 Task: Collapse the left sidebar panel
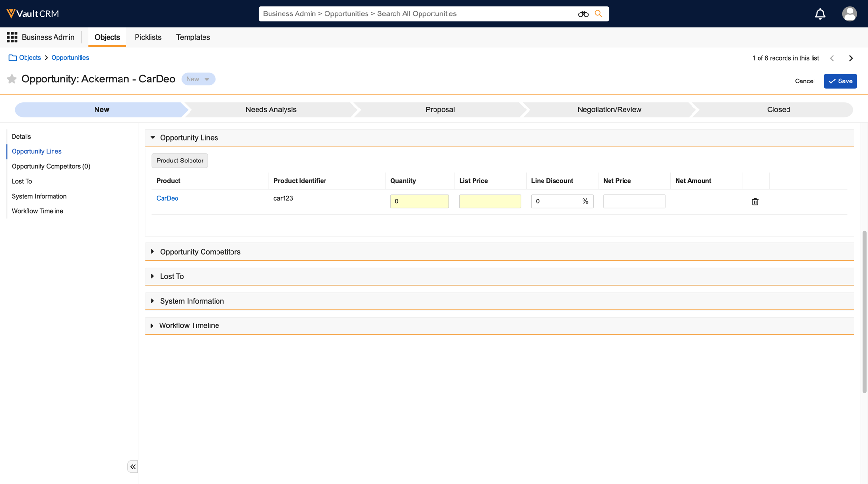[x=133, y=467]
